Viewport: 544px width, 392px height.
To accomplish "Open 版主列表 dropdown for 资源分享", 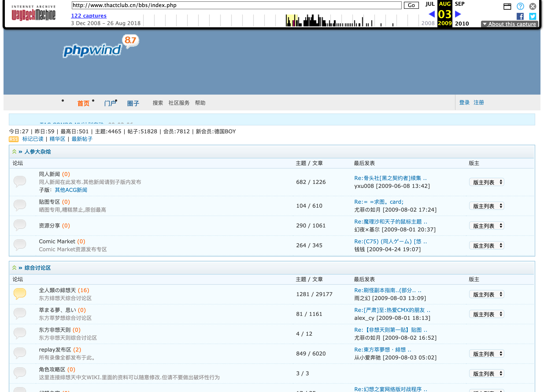I will [487, 226].
